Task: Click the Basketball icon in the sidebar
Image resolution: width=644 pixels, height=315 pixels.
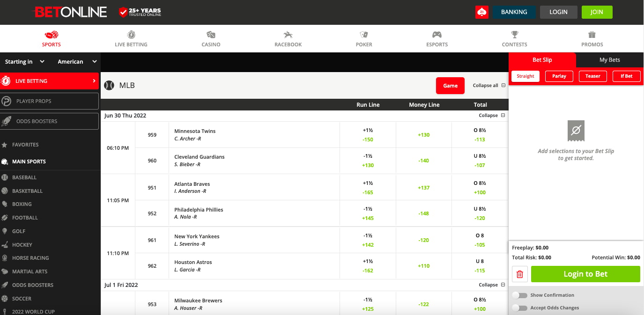Action: (5, 191)
